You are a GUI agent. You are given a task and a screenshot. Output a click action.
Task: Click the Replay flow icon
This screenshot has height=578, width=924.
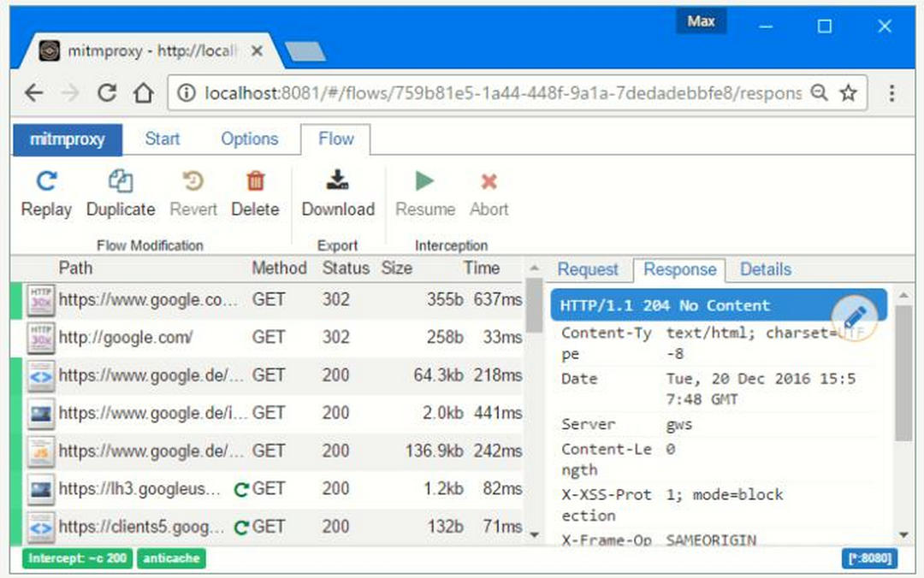(x=46, y=181)
